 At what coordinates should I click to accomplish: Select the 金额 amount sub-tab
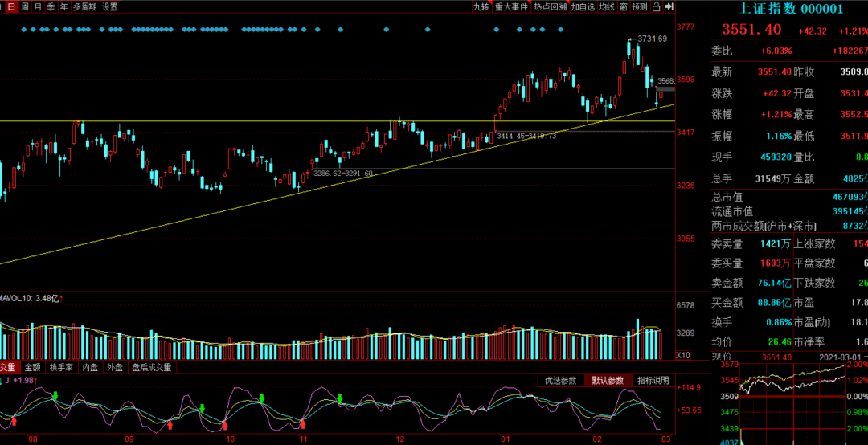point(33,366)
